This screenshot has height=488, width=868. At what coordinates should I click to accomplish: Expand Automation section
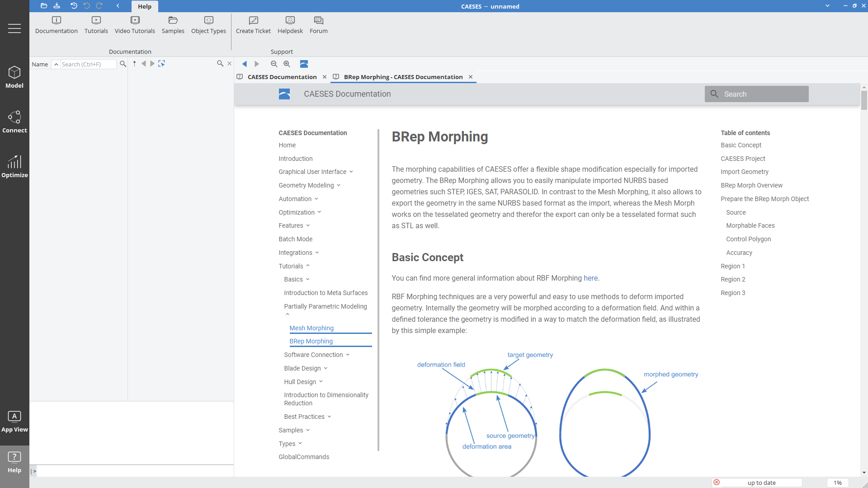[316, 199]
